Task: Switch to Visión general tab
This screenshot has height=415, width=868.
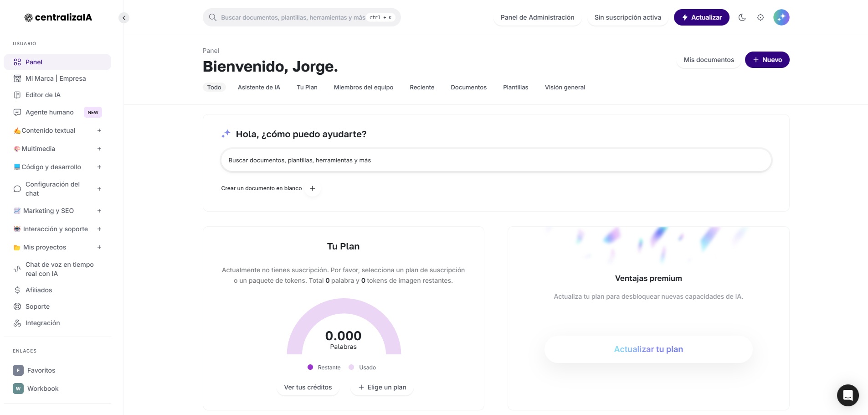Action: pos(565,87)
